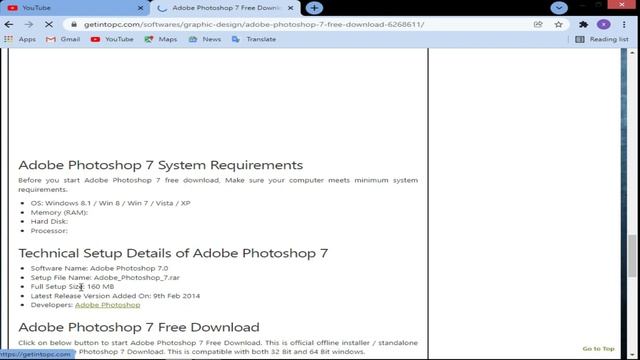Image resolution: width=640 pixels, height=360 pixels.
Task: Select the Adobe Photoshop 7 Free Download tab
Action: click(225, 8)
